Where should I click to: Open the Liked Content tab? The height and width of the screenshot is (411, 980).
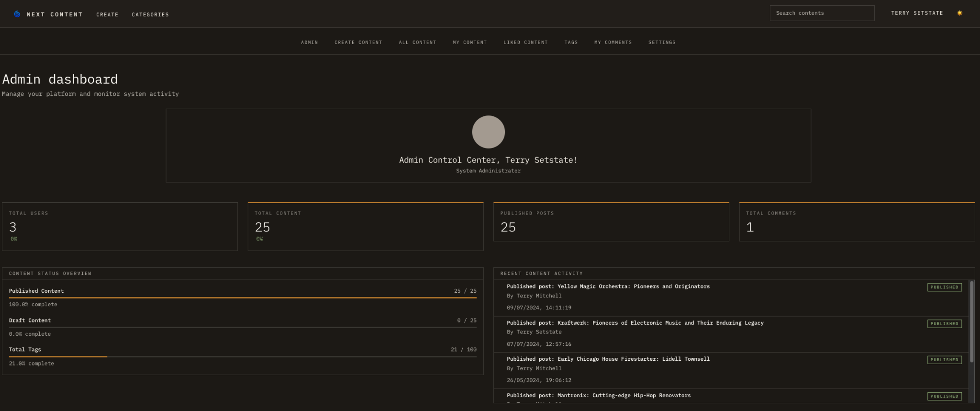point(525,42)
